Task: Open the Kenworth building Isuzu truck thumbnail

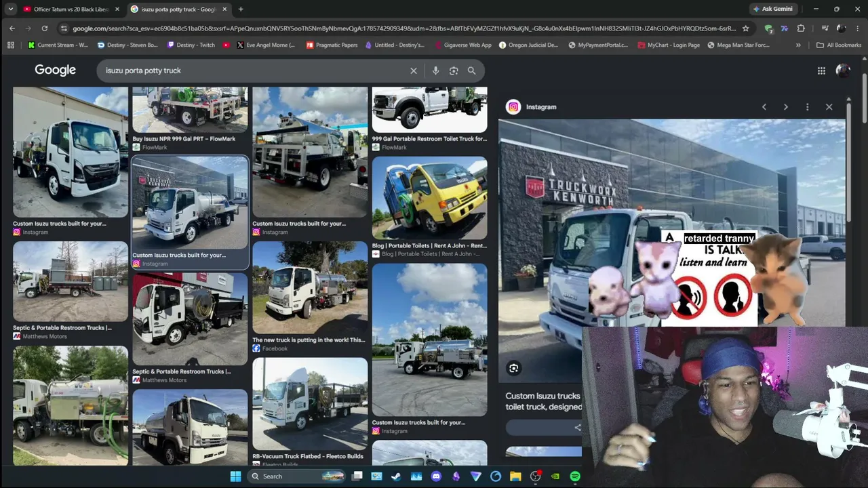Action: coord(190,202)
